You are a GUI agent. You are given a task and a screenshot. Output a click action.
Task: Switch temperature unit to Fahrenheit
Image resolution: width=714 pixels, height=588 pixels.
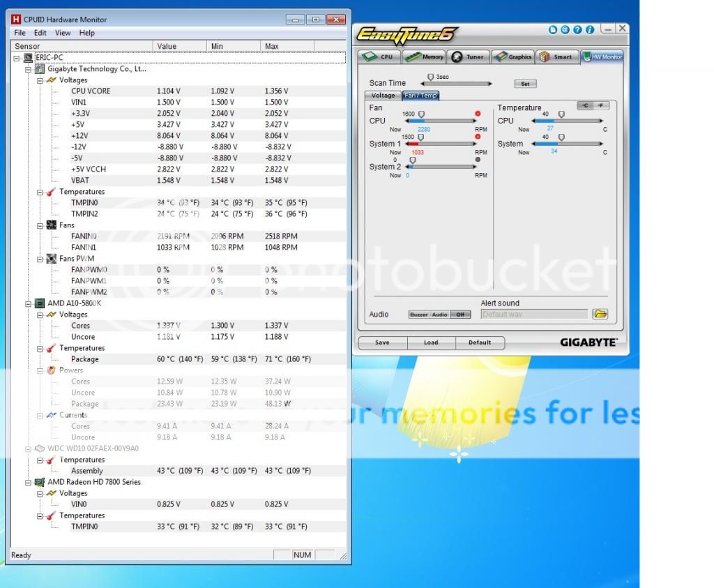601,105
